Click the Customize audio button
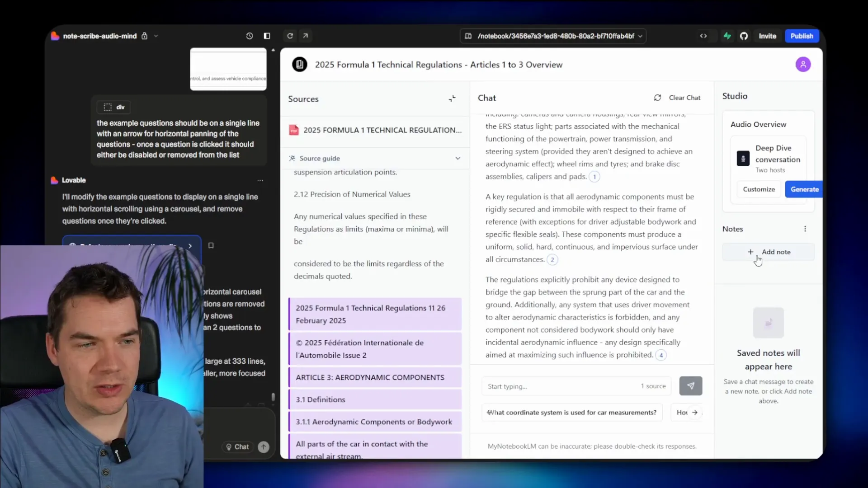The width and height of the screenshot is (868, 488). [x=759, y=189]
